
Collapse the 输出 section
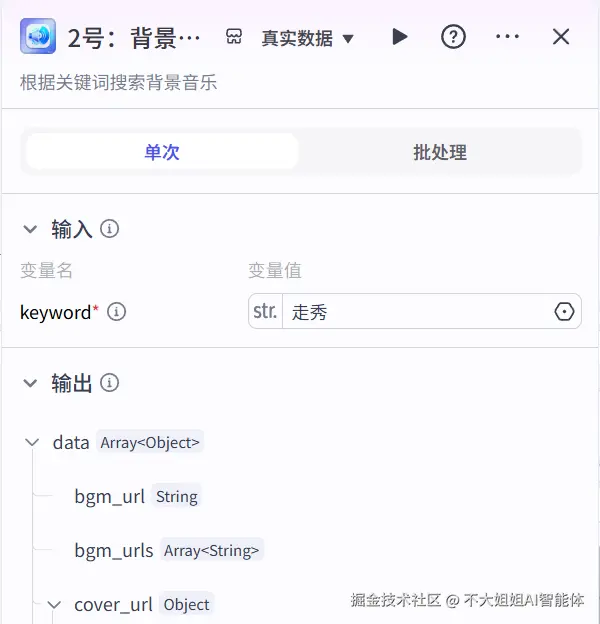pyautogui.click(x=30, y=383)
